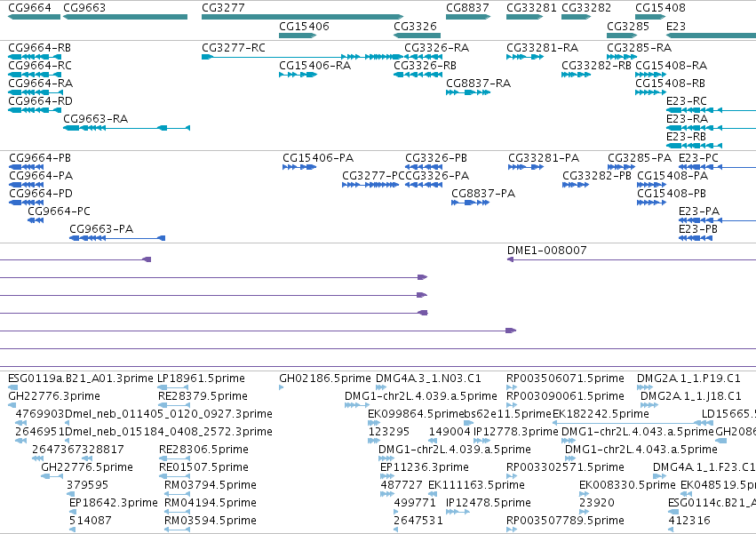Select transcript CG33281-RA
Screen dimensions: 756x534
point(542,48)
